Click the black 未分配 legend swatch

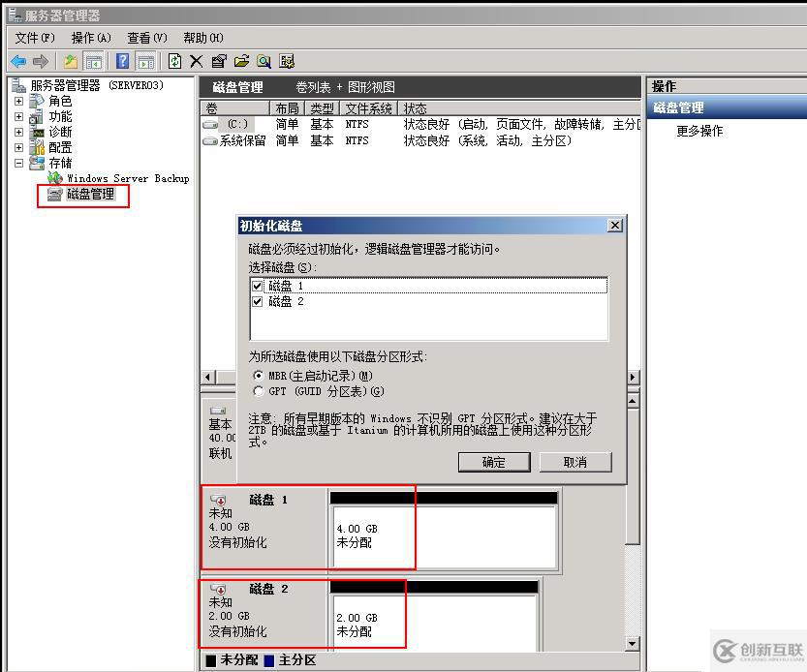point(211,660)
